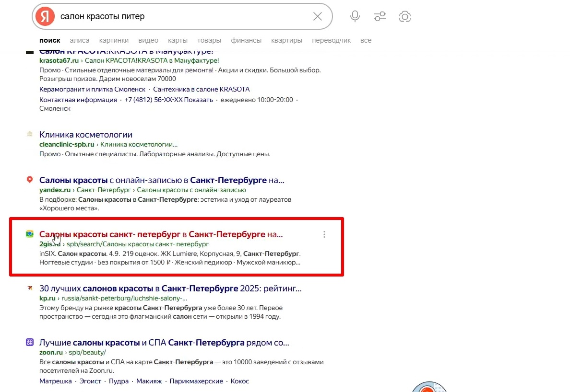Open 30 лучших салонов красоты kp.ru result
Viewport: 570px width, 392px height.
click(170, 288)
